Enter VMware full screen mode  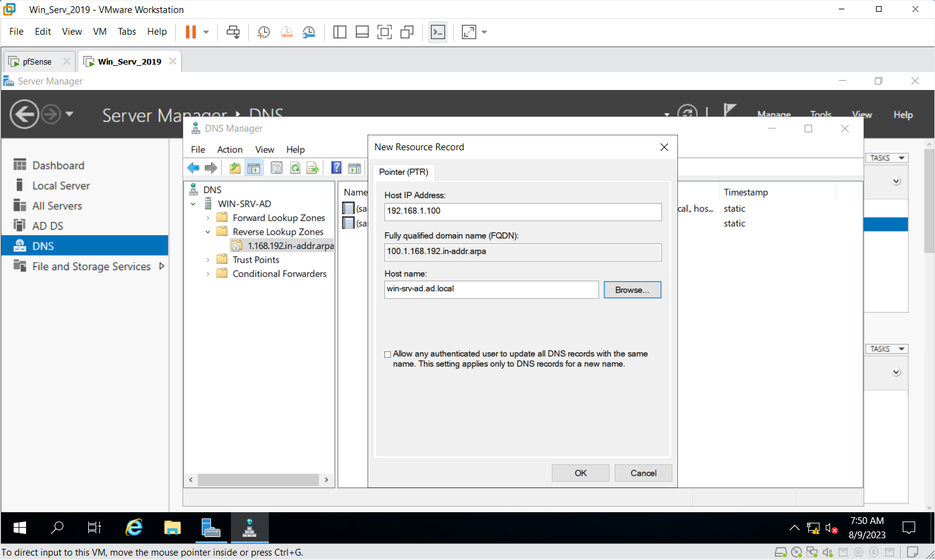point(384,32)
